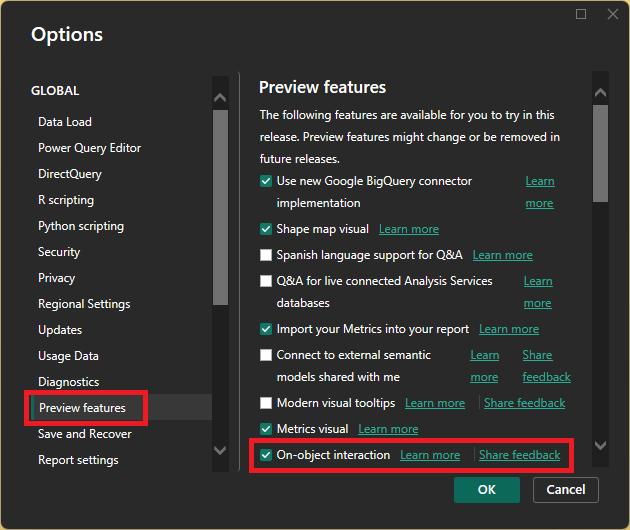Screen dimensions: 630x530
Task: Click the OK button
Action: point(486,490)
